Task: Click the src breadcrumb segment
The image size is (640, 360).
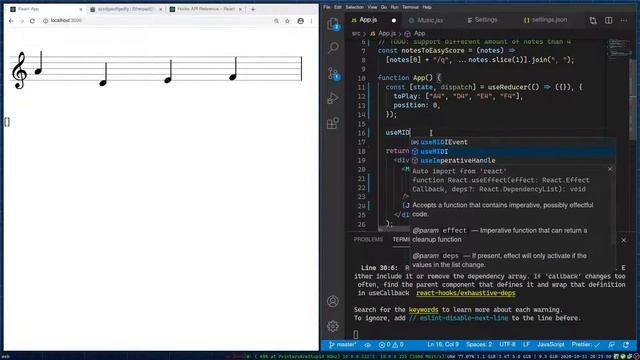Action: click(x=356, y=34)
